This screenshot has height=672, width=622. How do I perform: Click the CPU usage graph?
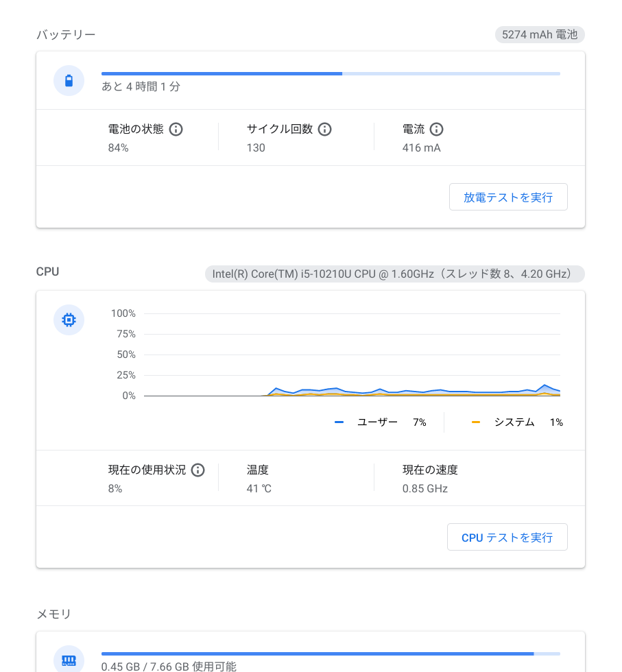(x=352, y=355)
